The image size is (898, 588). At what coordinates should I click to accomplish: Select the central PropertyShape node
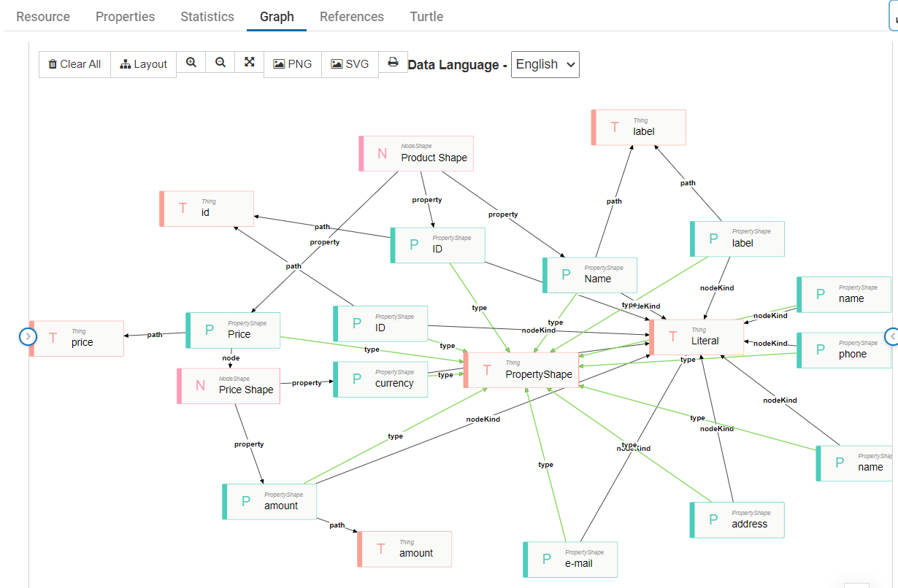(521, 370)
